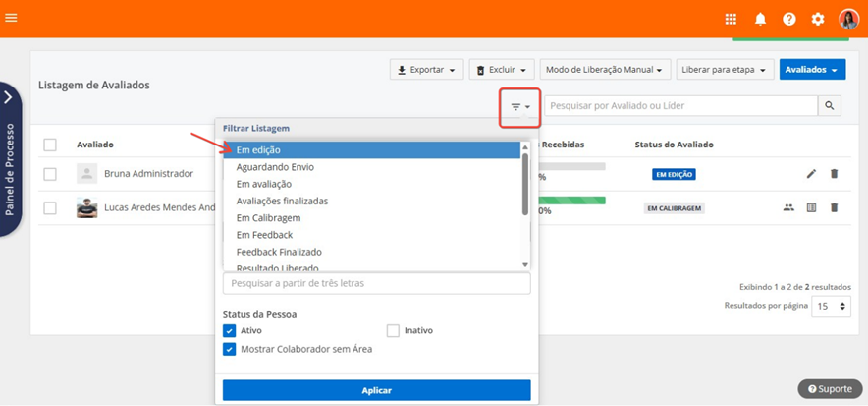This screenshot has height=406, width=868.
Task: Toggle Mostrar Colaborador sem Área checkbox
Action: click(x=230, y=349)
